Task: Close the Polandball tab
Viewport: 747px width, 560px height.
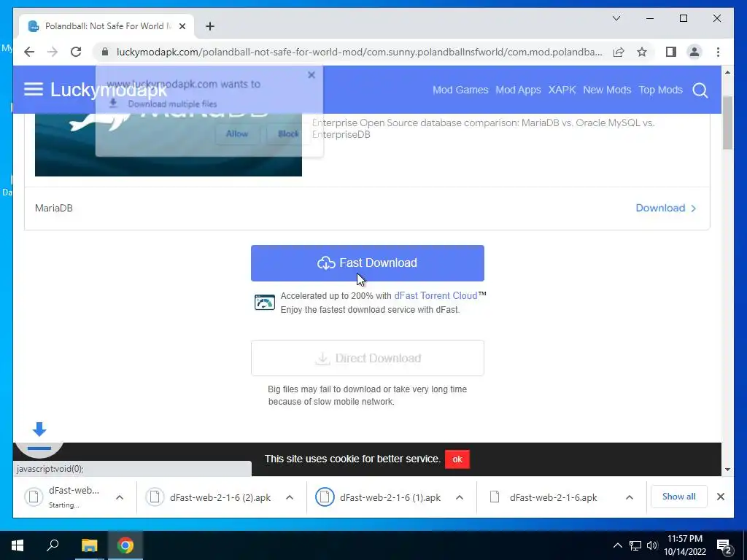Action: point(182,26)
